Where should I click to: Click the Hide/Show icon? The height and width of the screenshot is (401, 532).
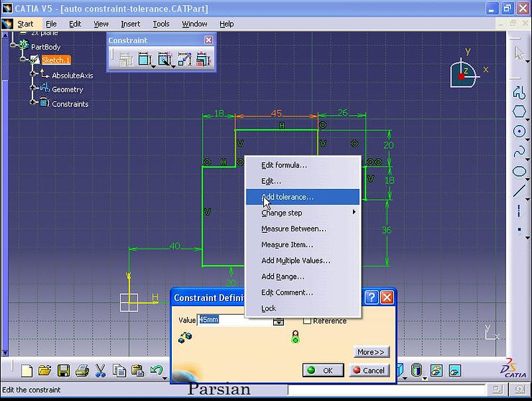coord(436,370)
